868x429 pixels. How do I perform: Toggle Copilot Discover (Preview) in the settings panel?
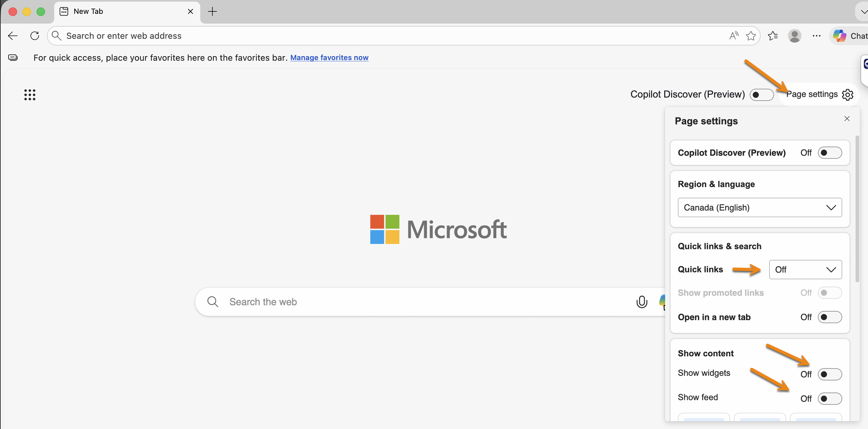coord(830,153)
